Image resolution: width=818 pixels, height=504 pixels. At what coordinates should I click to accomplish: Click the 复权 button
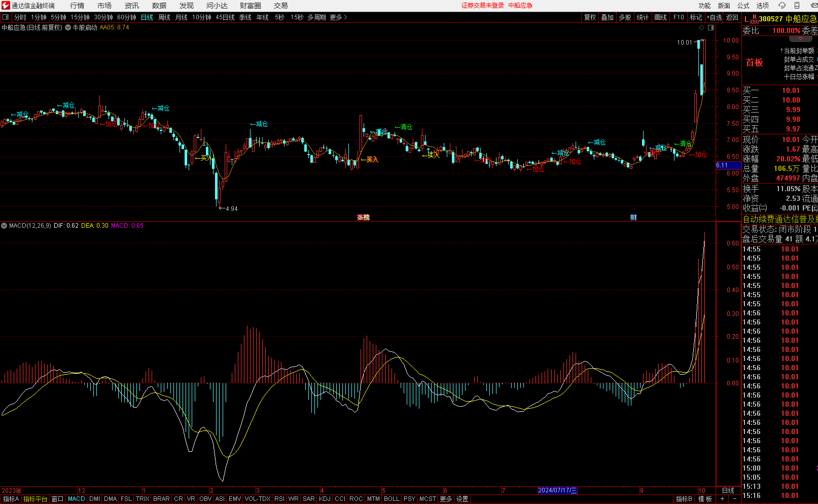[x=590, y=17]
